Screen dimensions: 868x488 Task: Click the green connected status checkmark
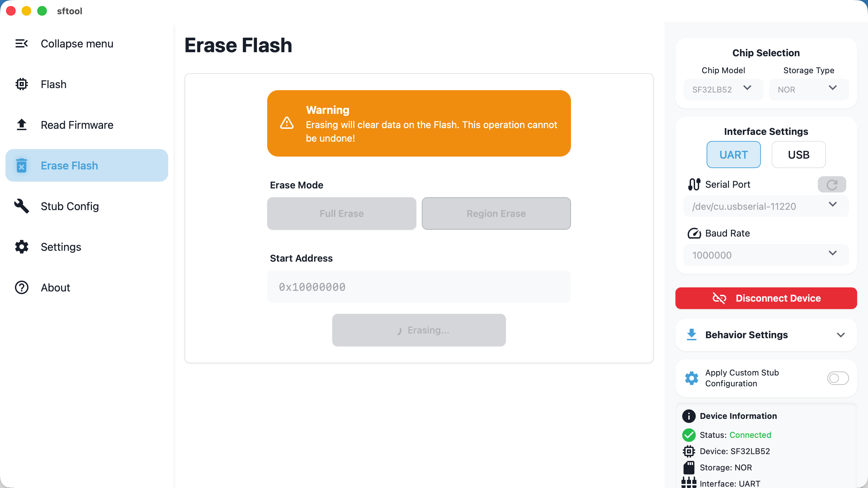tap(689, 435)
